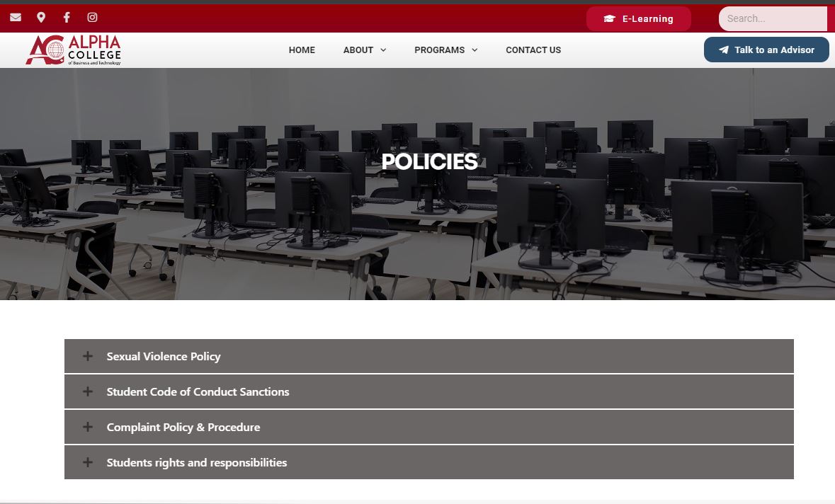Screen dimensions: 835x504
Task: Open the E-Learning button
Action: 639,18
